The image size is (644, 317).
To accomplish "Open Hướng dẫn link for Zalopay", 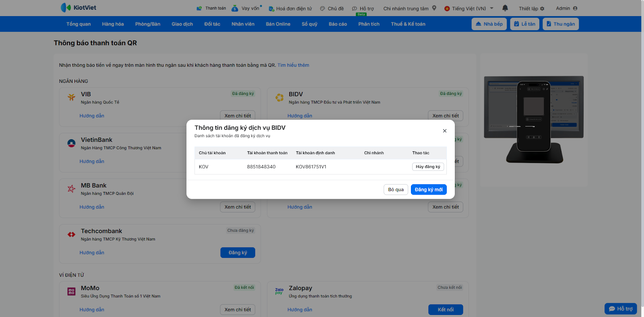I will pyautogui.click(x=300, y=310).
